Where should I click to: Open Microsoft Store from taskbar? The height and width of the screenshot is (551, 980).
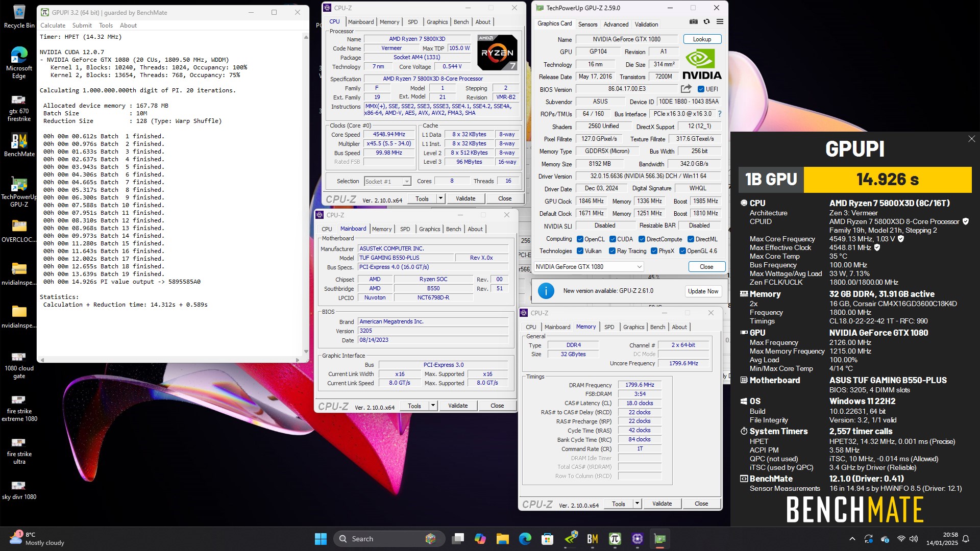click(x=547, y=539)
